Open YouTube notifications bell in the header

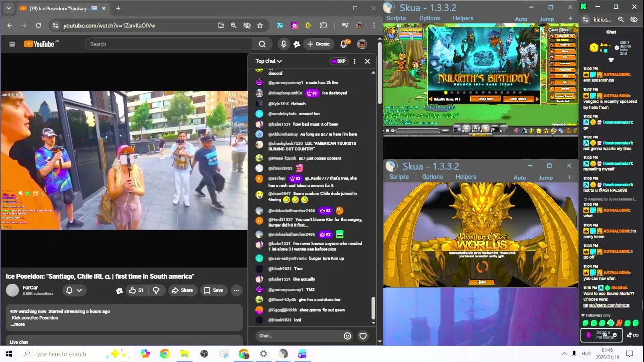(x=343, y=44)
